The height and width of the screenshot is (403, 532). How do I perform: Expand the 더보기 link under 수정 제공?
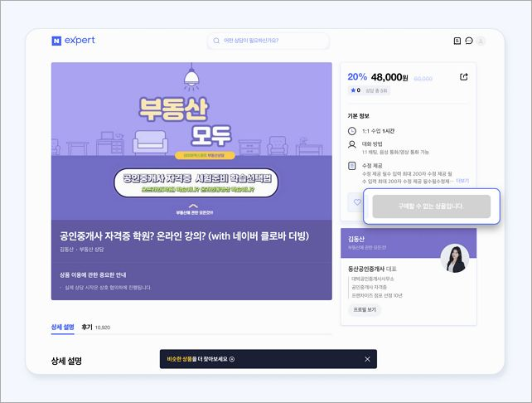click(462, 181)
